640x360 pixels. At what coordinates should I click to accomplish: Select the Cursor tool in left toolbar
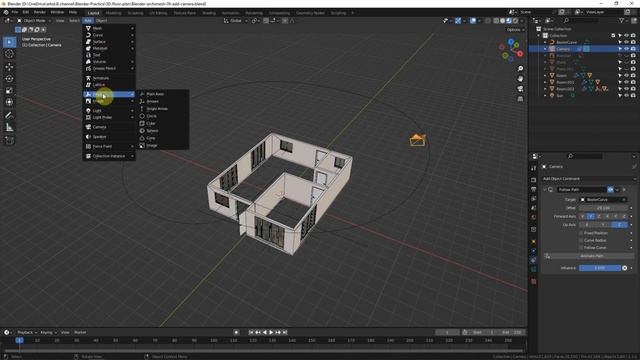[9, 54]
